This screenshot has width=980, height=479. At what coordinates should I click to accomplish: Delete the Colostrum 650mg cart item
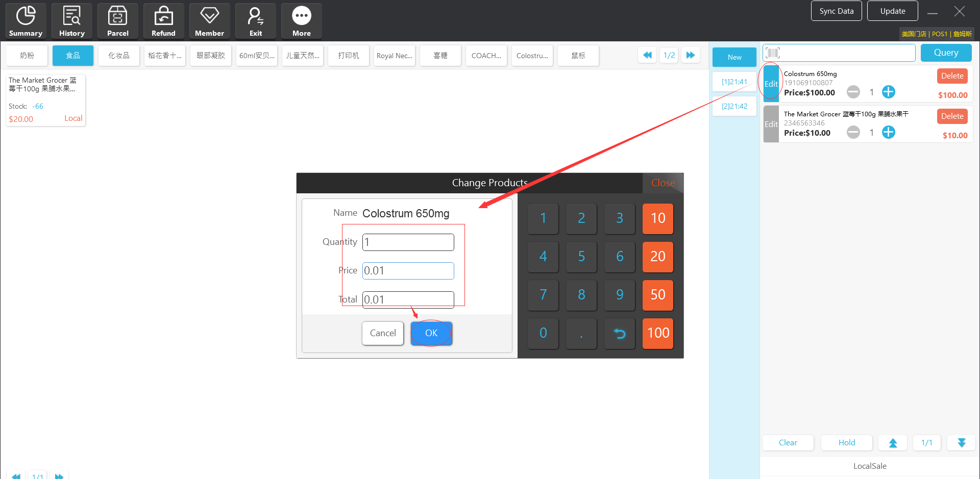[x=952, y=76]
